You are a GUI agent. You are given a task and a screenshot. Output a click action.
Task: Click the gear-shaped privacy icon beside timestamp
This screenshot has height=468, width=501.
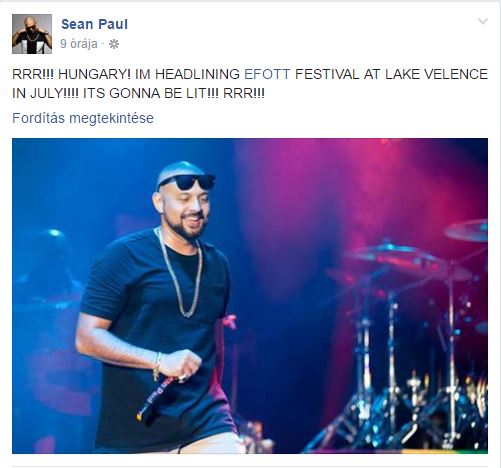(x=114, y=44)
